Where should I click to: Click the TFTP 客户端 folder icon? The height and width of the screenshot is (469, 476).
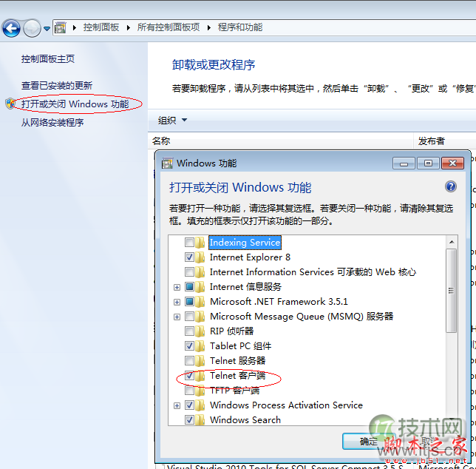[200, 390]
